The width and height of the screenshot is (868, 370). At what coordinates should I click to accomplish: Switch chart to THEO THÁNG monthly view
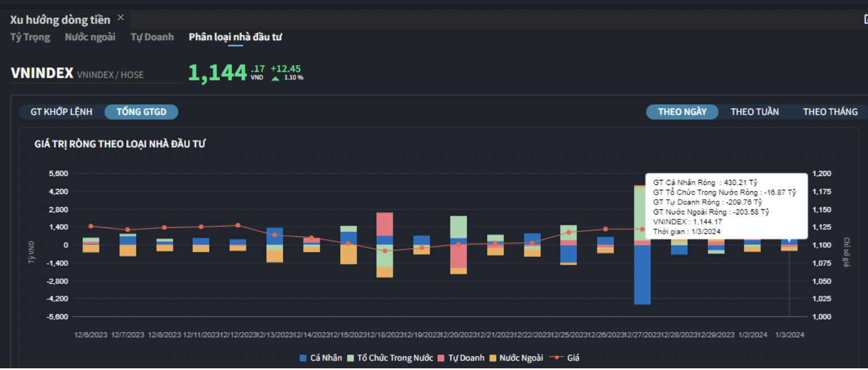click(830, 112)
